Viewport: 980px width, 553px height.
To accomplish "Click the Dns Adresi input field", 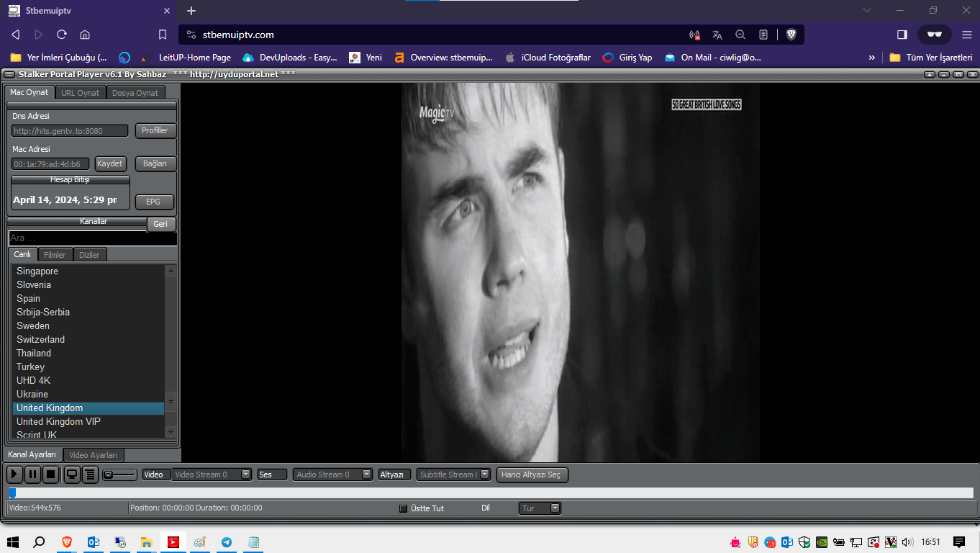I will point(70,130).
